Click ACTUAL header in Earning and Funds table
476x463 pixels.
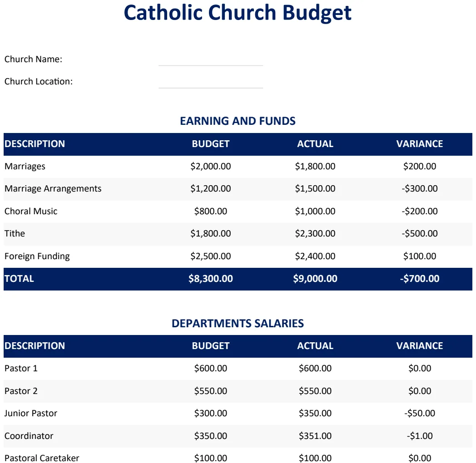pos(315,144)
